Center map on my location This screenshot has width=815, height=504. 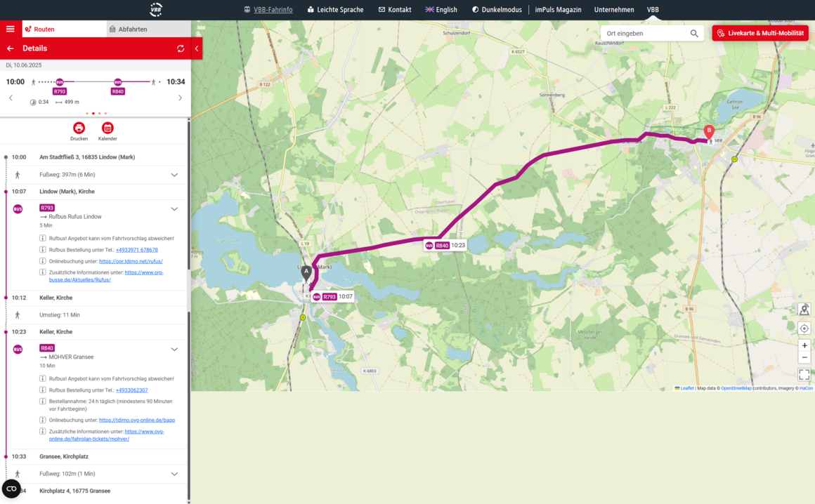click(x=804, y=329)
